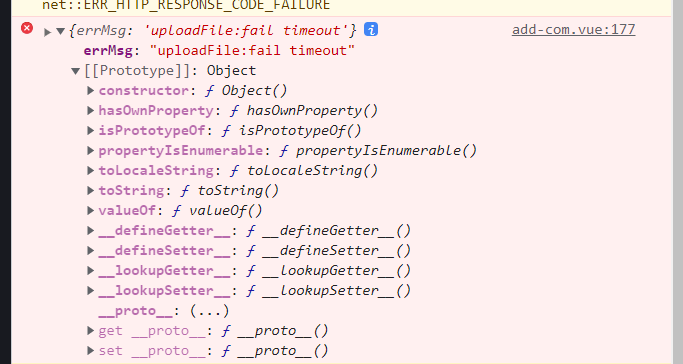
Task: Expand the propertyIsEnumerable entry
Action: (90, 150)
